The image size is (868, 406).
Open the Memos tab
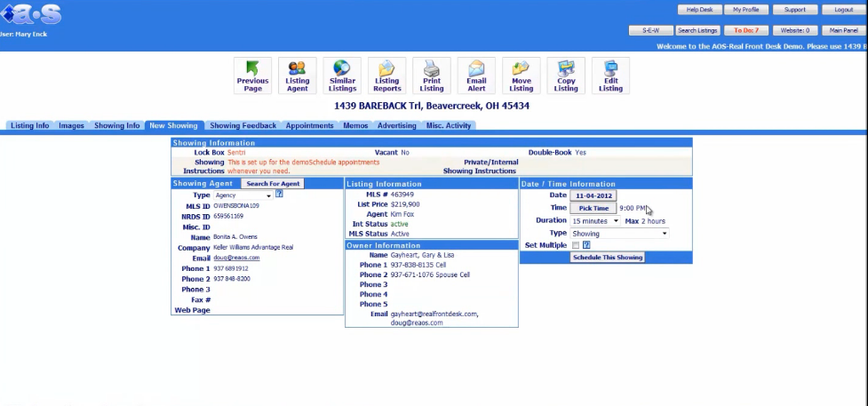tap(355, 126)
